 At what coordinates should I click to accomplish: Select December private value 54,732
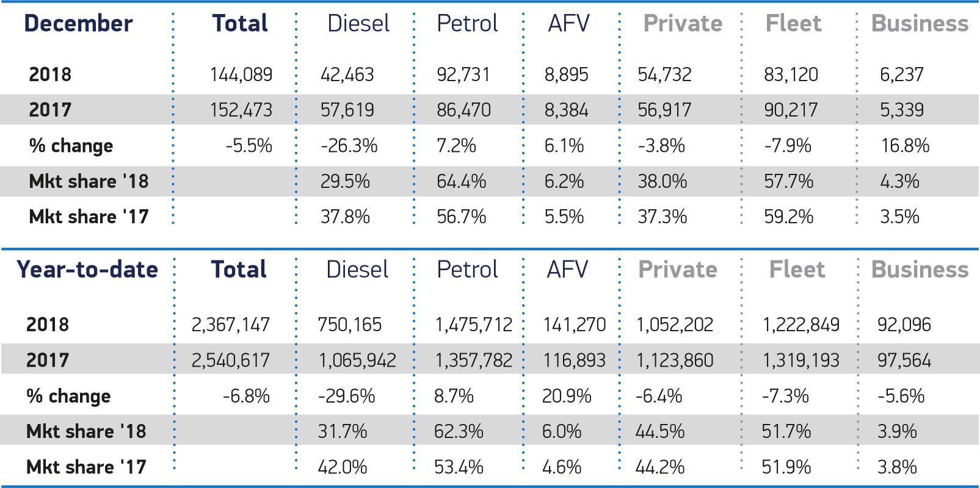(664, 75)
